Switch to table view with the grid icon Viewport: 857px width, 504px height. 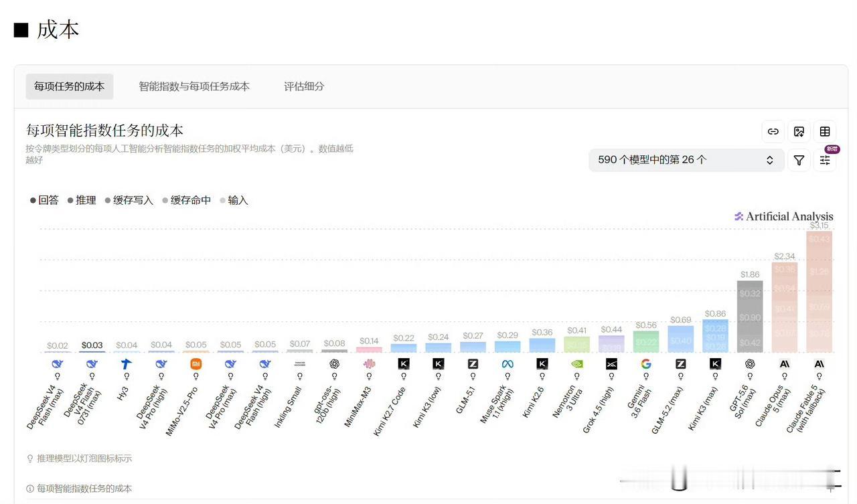[x=825, y=132]
